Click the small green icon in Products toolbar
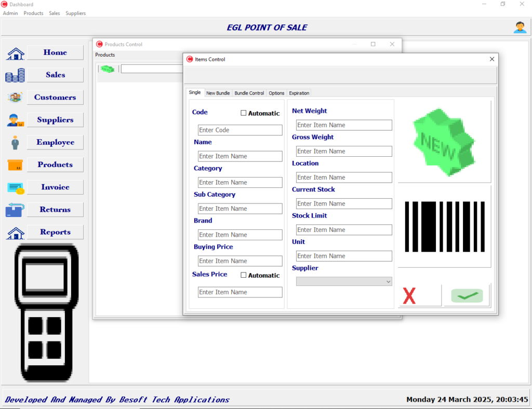The image size is (532, 409). [x=108, y=69]
